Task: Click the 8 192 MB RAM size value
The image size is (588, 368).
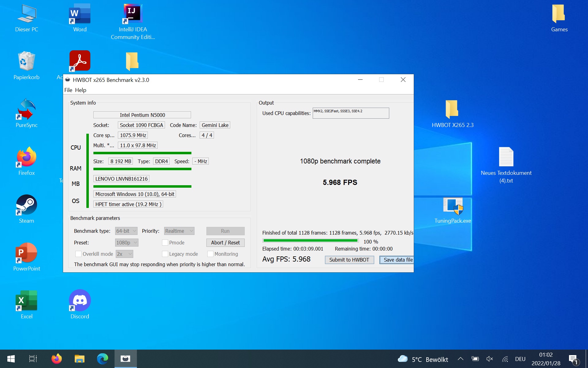Action: [x=121, y=161]
